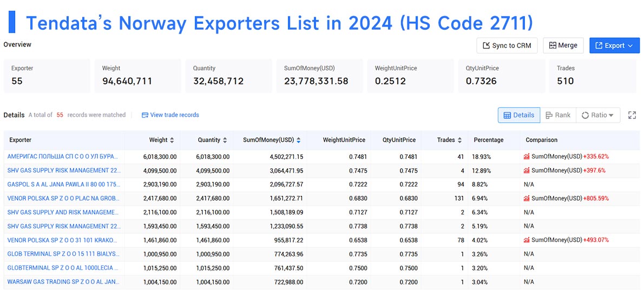Switch to the Details view tab
Viewport: 644px width, 291px height.
click(519, 115)
